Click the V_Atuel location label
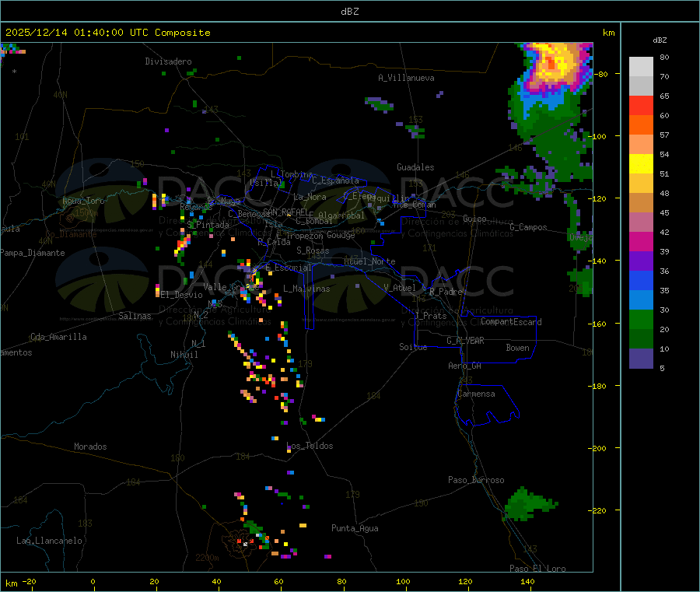The width and height of the screenshot is (700, 592). pos(400,288)
